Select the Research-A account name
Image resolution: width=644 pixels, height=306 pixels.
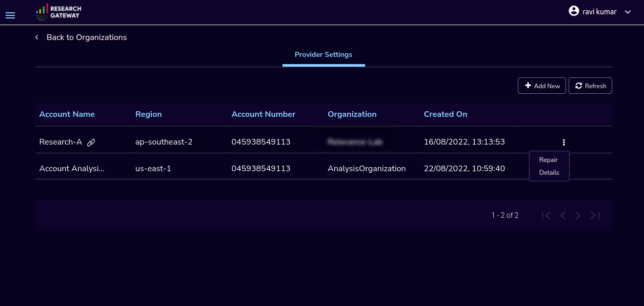click(x=61, y=142)
